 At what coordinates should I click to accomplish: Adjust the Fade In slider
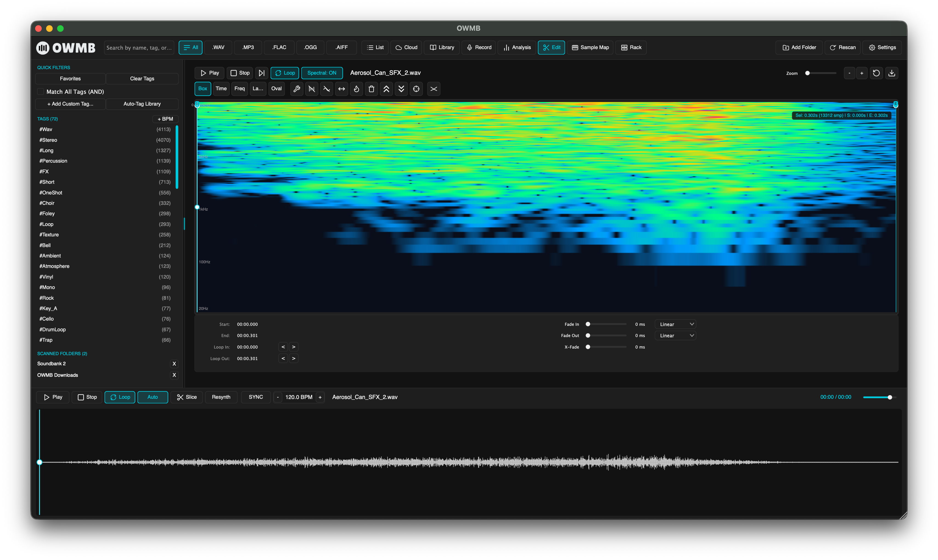point(606,324)
